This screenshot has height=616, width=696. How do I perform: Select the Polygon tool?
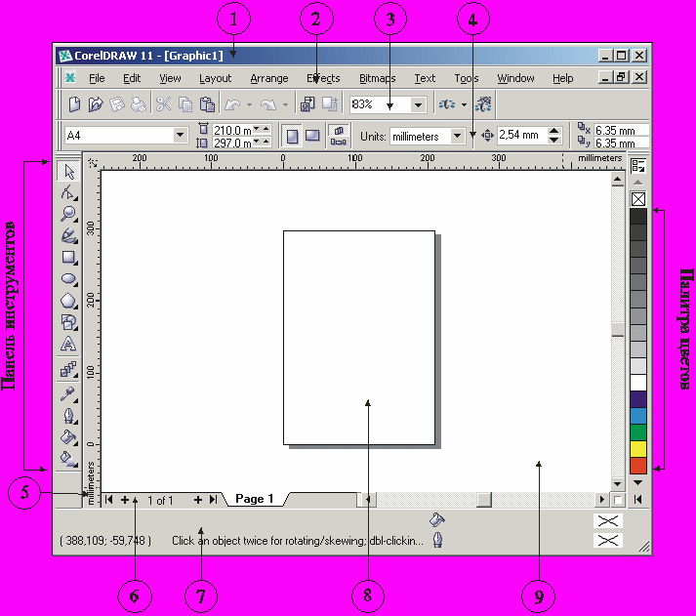click(x=68, y=301)
